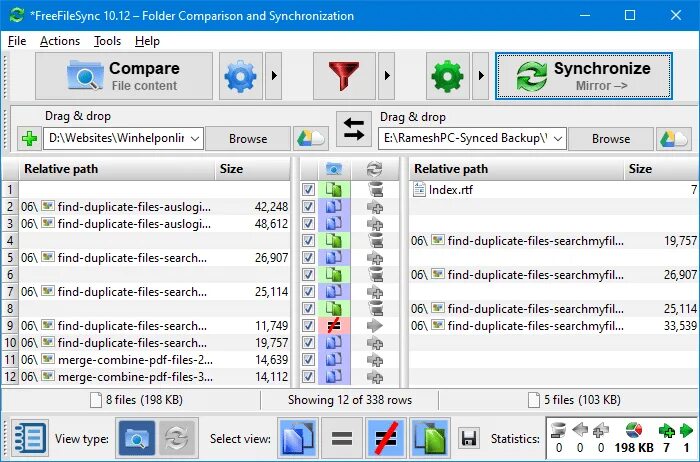
Task: Toggle show left-only files view
Action: click(298, 438)
